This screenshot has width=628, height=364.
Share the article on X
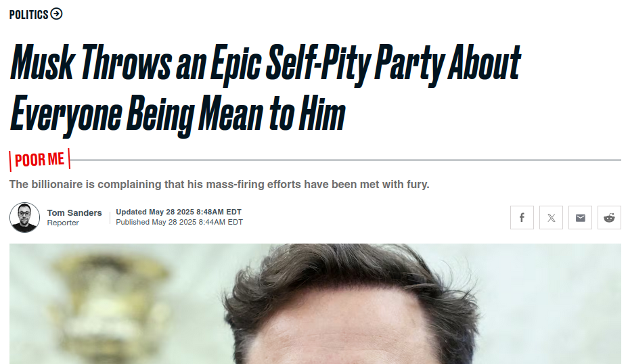click(x=551, y=217)
